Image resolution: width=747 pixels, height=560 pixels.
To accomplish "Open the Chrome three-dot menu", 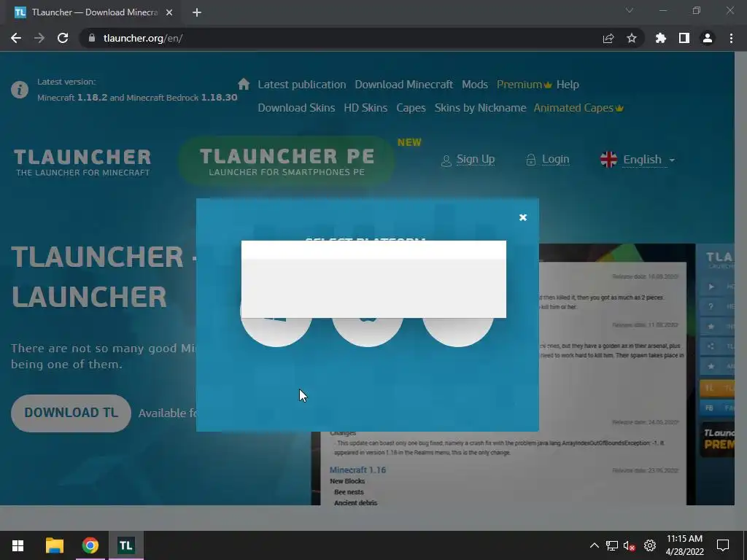I will click(731, 38).
